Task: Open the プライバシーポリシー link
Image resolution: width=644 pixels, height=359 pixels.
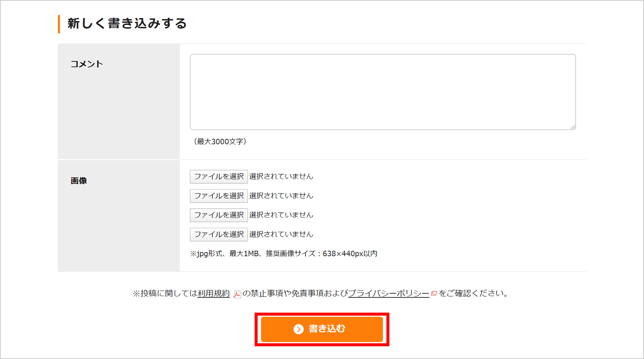Action: pyautogui.click(x=389, y=294)
